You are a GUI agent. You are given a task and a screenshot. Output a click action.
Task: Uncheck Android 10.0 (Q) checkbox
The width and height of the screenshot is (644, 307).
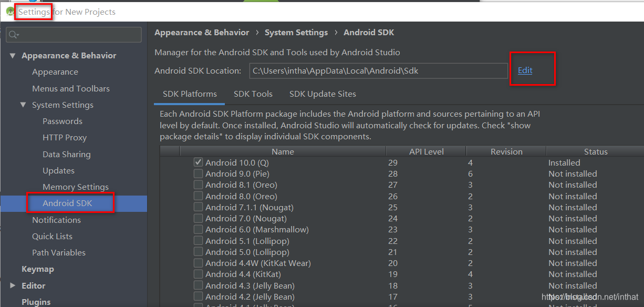pyautogui.click(x=198, y=162)
